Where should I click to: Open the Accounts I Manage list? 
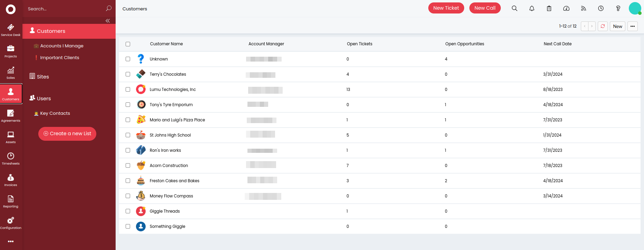tap(62, 46)
